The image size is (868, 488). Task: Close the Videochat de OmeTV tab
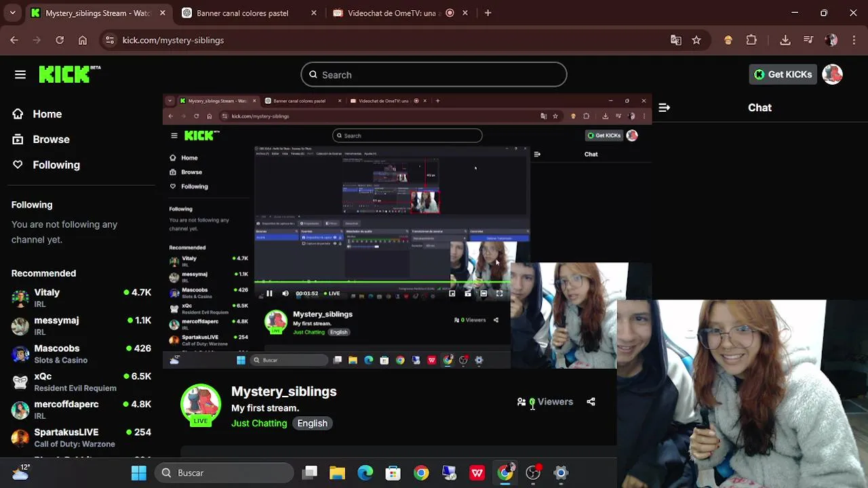(x=465, y=13)
